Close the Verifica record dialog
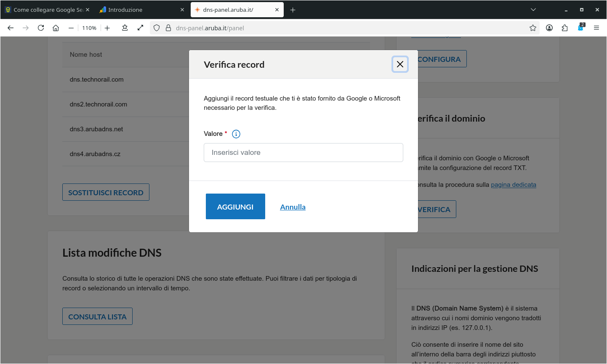This screenshot has height=364, width=607. 400,64
